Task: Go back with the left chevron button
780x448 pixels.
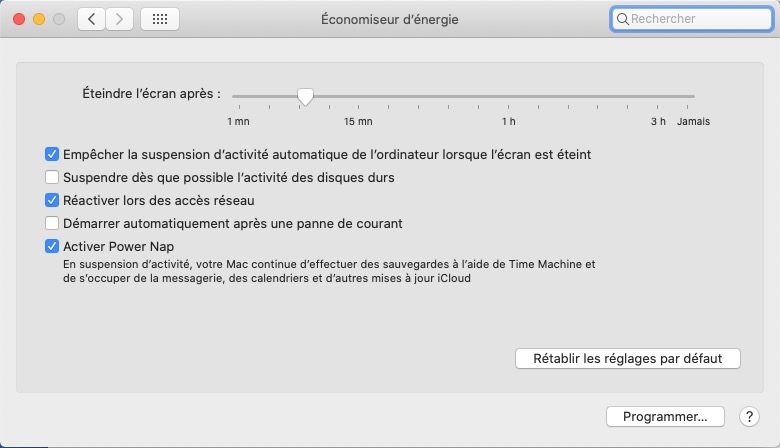Action: [91, 19]
